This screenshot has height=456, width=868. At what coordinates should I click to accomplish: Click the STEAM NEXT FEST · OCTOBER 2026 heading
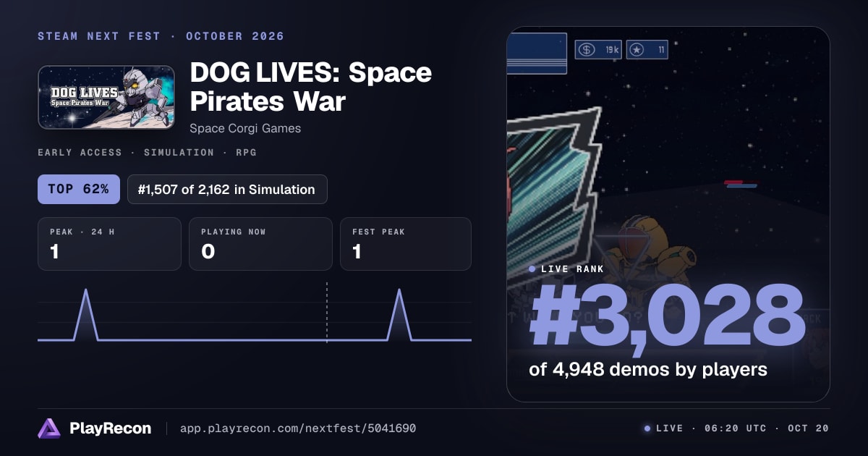[161, 36]
